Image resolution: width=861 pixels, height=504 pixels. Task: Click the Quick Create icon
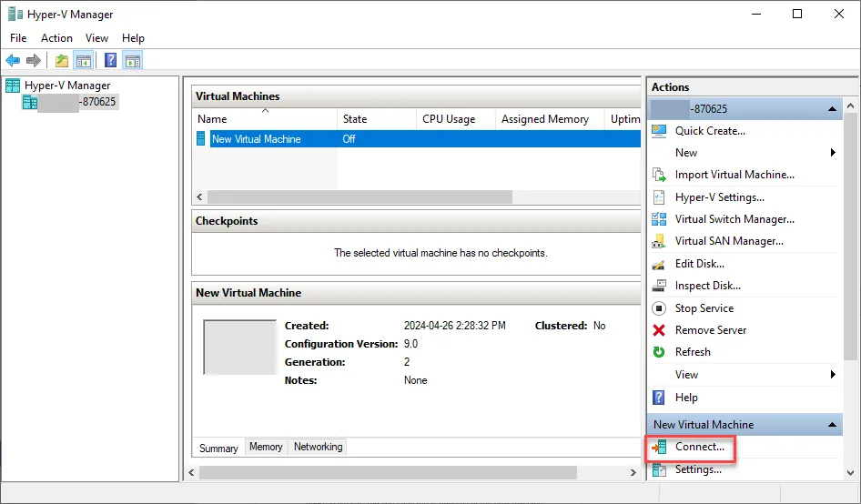point(659,131)
